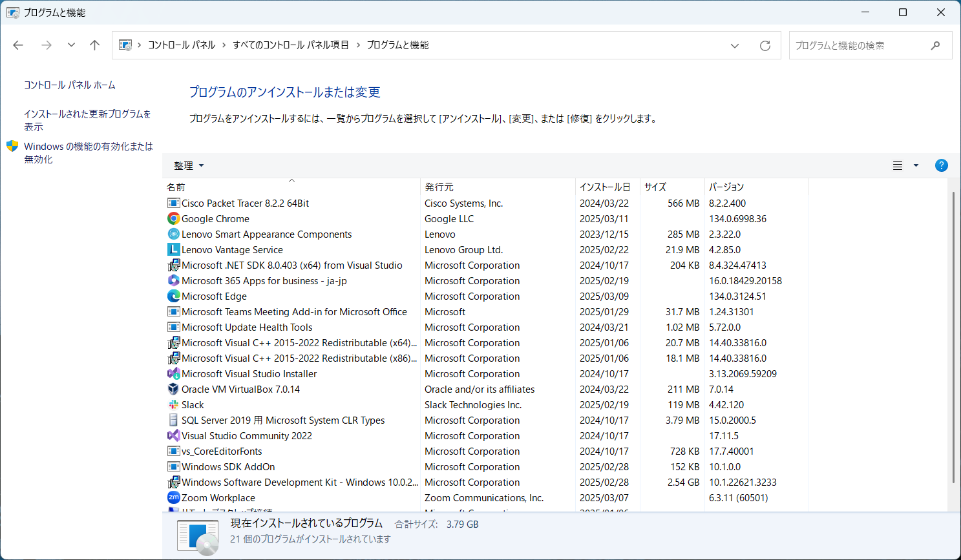Sort by the 名前 column header
Screen dimensions: 961x560
(x=291, y=187)
